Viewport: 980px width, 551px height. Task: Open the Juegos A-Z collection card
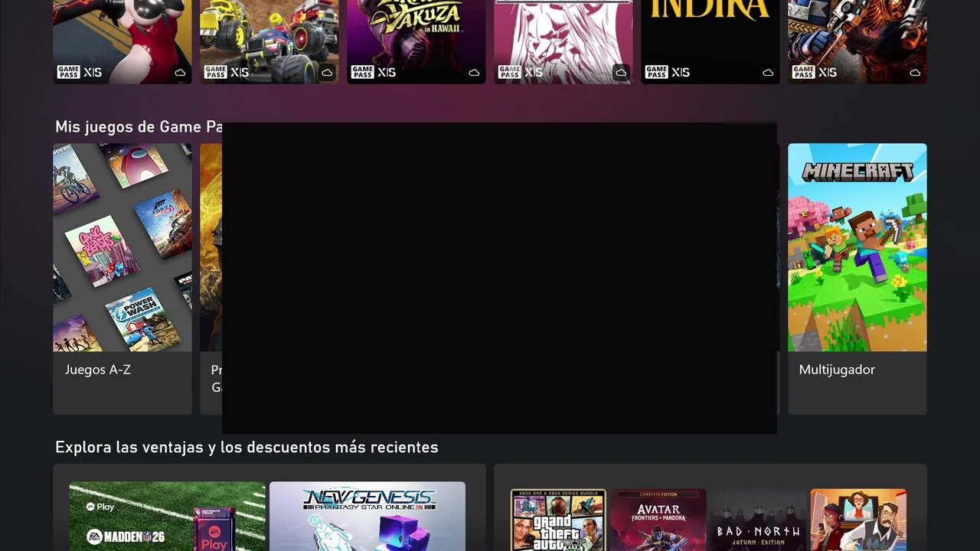[122, 279]
